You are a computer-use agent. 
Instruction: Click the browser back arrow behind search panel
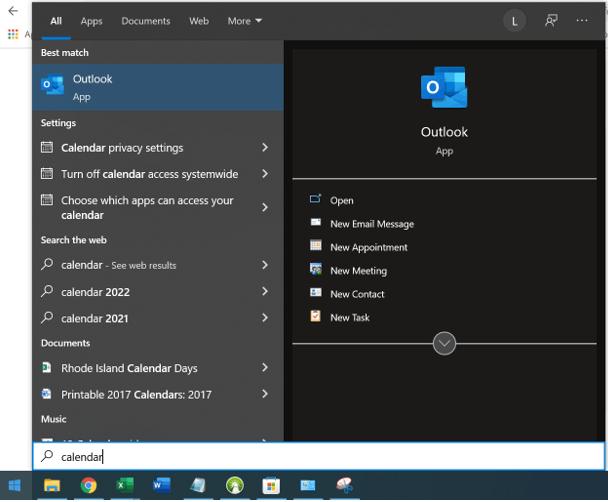point(13,10)
